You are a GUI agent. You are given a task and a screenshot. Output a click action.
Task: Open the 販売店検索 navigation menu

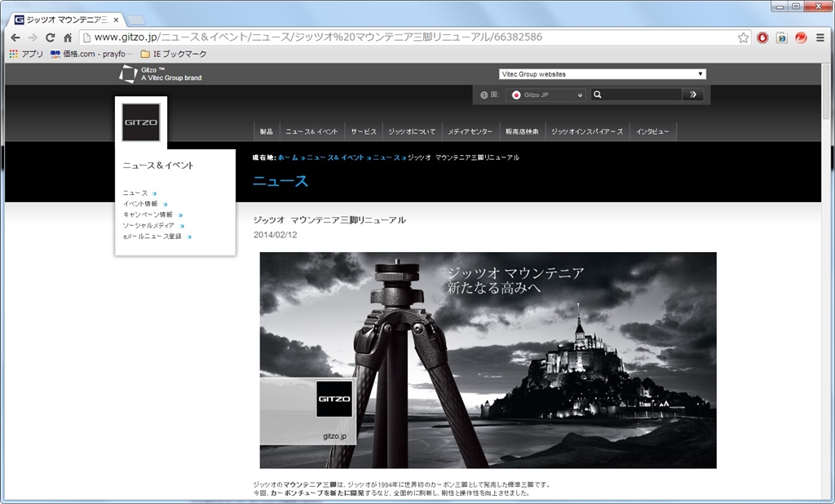[x=522, y=131]
